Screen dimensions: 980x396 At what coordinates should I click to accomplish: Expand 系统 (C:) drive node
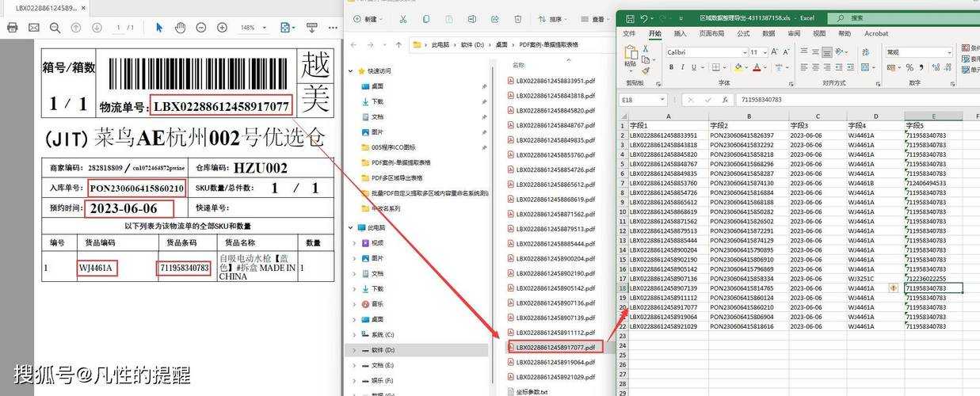(x=354, y=334)
